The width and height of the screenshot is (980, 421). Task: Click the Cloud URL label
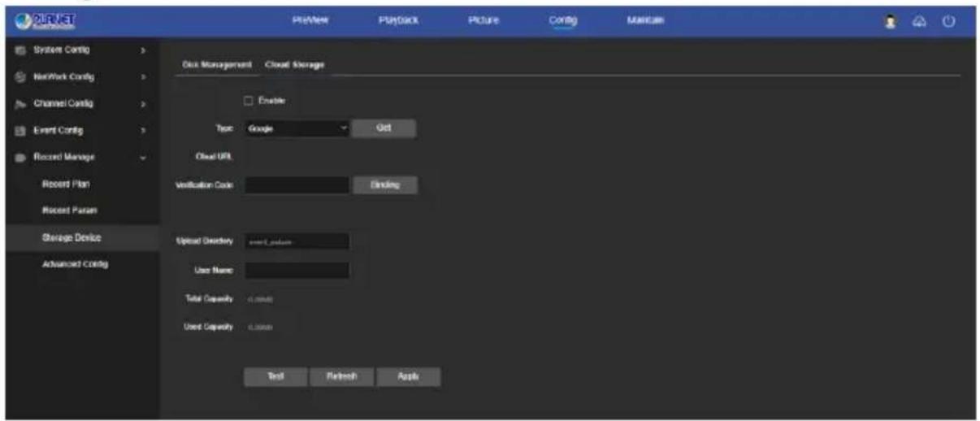[215, 157]
